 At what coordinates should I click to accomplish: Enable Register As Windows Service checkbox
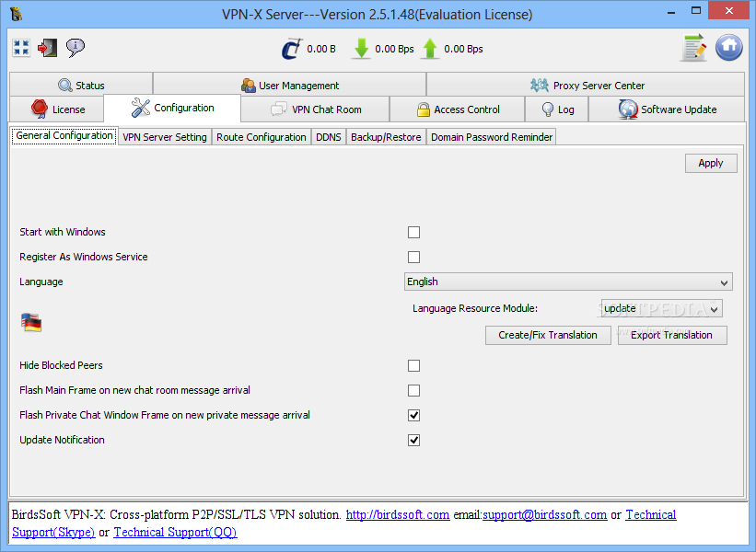point(413,257)
